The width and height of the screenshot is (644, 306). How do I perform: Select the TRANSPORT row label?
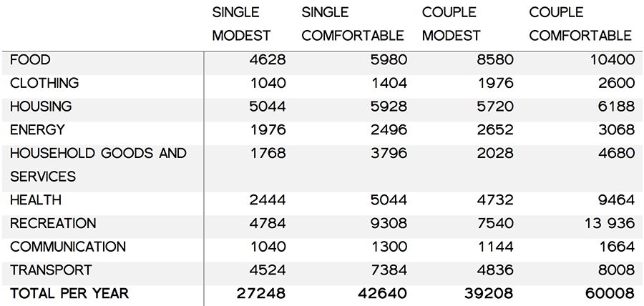[51, 270]
